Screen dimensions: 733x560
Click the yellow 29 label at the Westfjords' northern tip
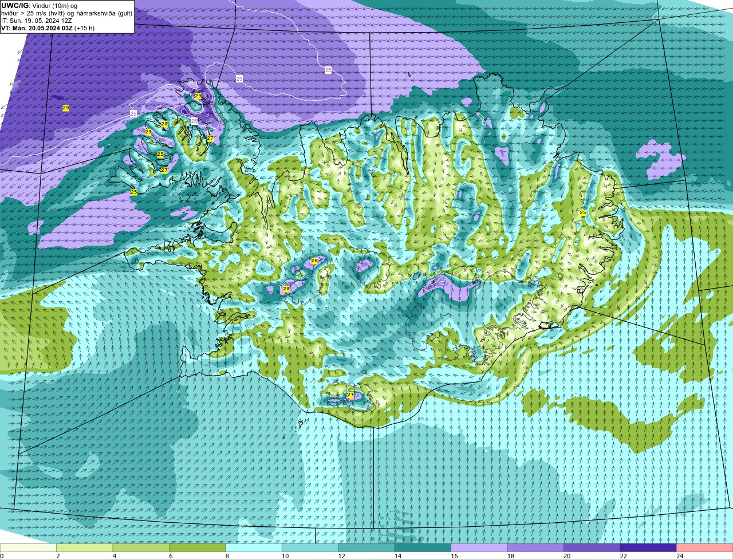point(198,96)
